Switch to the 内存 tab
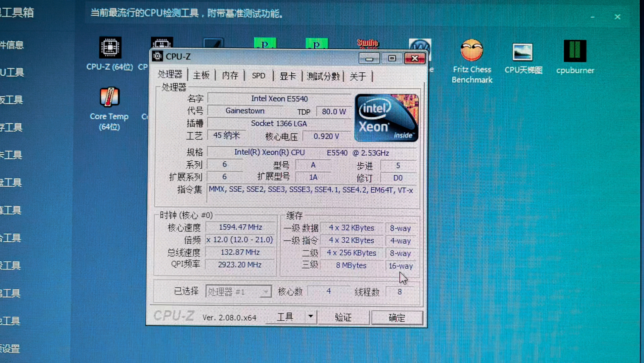Screen dimensions: 644x363 coord(230,75)
